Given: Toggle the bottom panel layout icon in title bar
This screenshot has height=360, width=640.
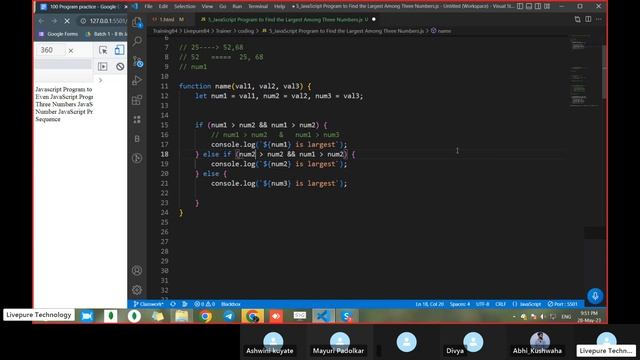Looking at the screenshot, I should (529, 7).
